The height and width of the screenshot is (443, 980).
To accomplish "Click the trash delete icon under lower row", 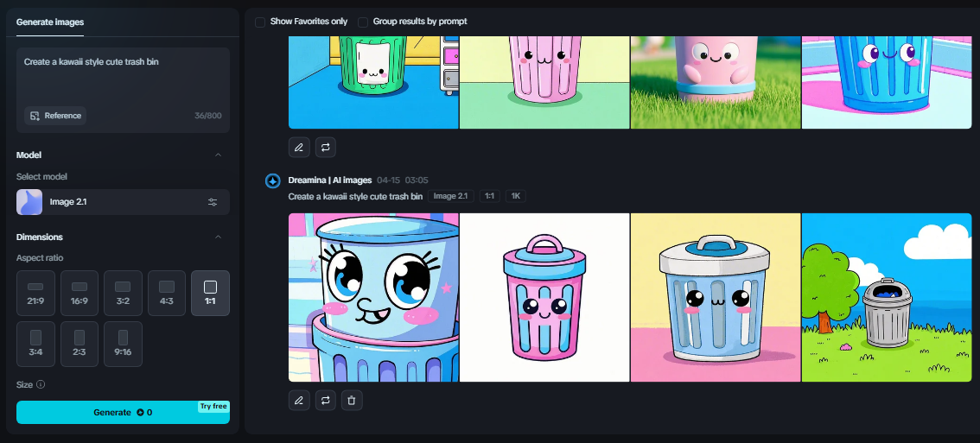I will 352,400.
